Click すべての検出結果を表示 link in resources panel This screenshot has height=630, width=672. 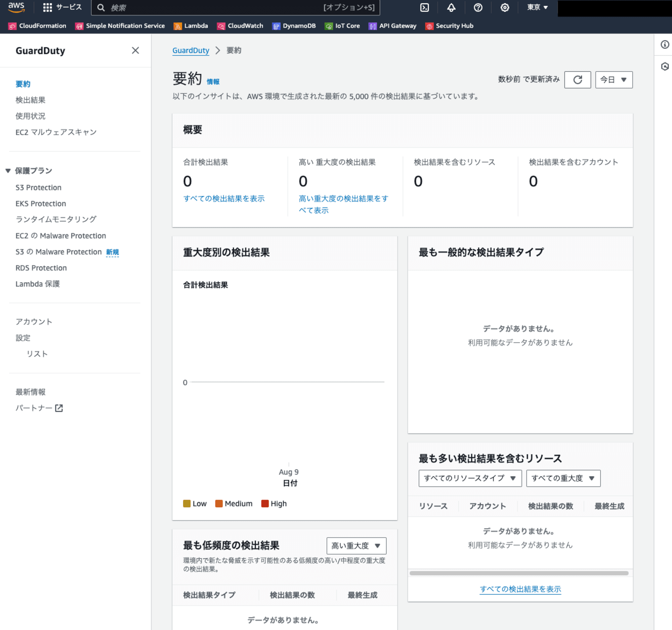(520, 589)
